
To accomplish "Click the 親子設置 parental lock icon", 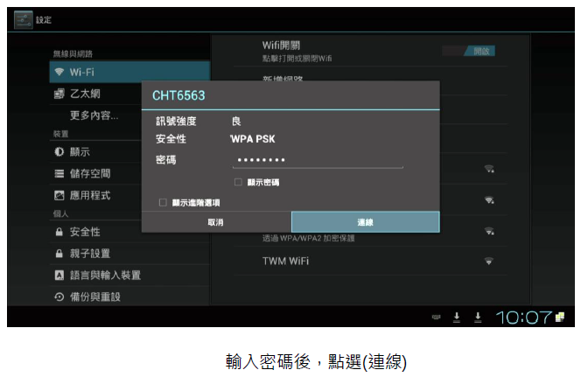I will point(59,254).
